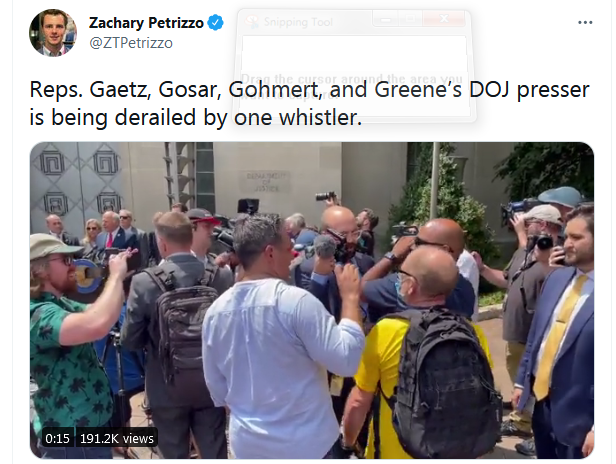Close the faded Snipping Tool window
616x464 pixels.
point(444,18)
